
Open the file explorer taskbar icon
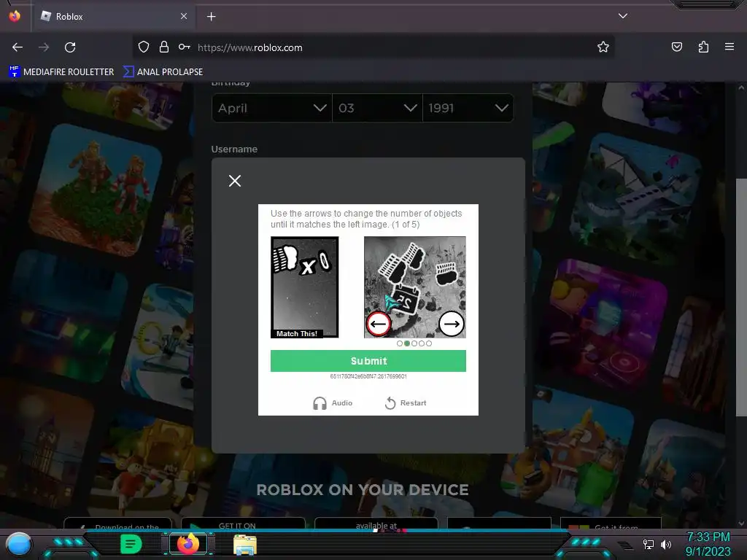coord(245,545)
